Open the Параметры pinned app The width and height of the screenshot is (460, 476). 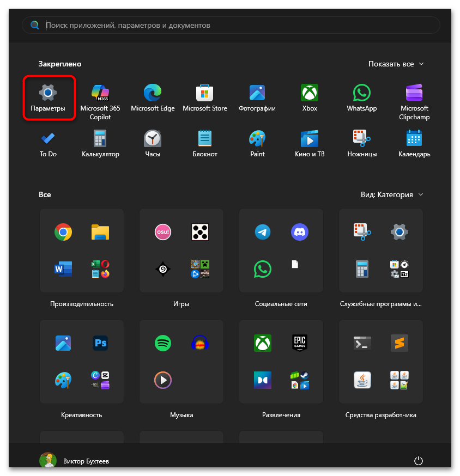click(x=48, y=97)
